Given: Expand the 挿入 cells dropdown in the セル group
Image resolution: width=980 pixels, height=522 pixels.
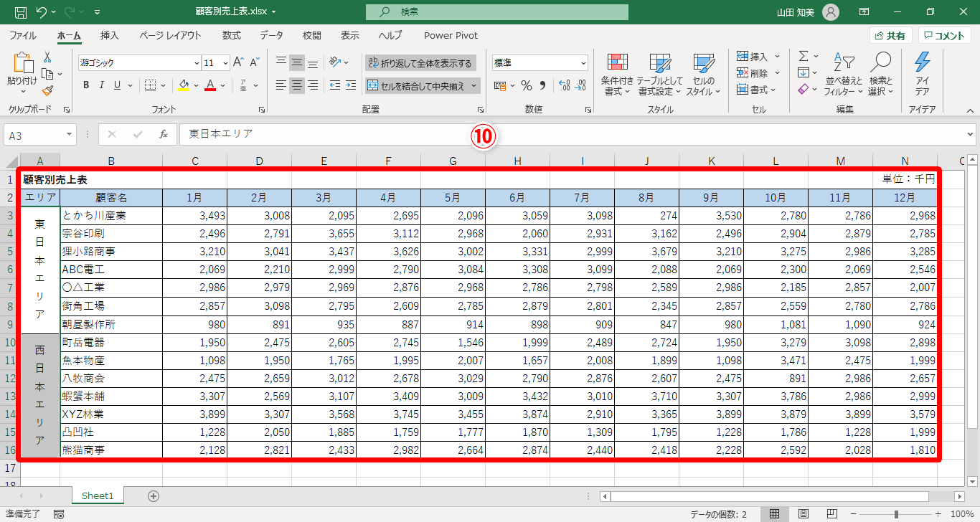Looking at the screenshot, I should [778, 57].
